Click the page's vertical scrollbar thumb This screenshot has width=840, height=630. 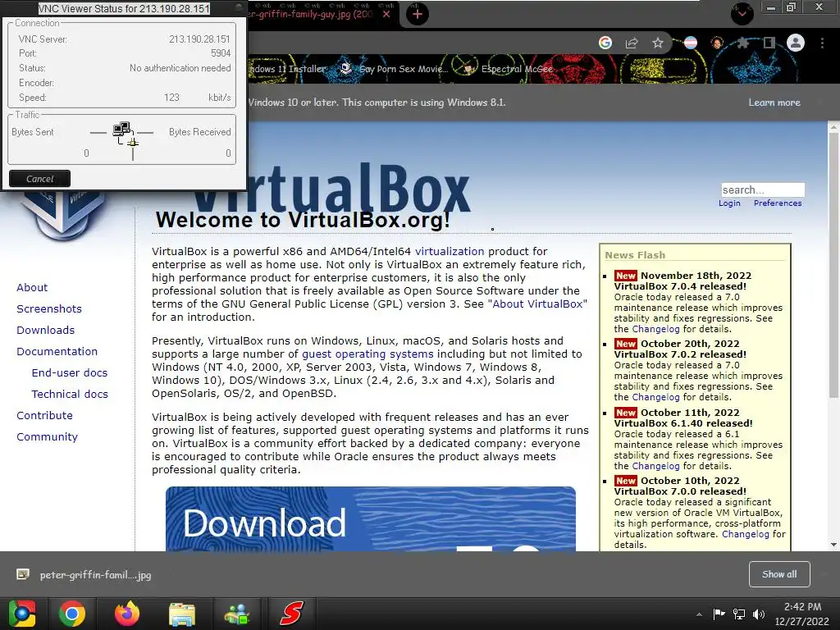click(833, 266)
